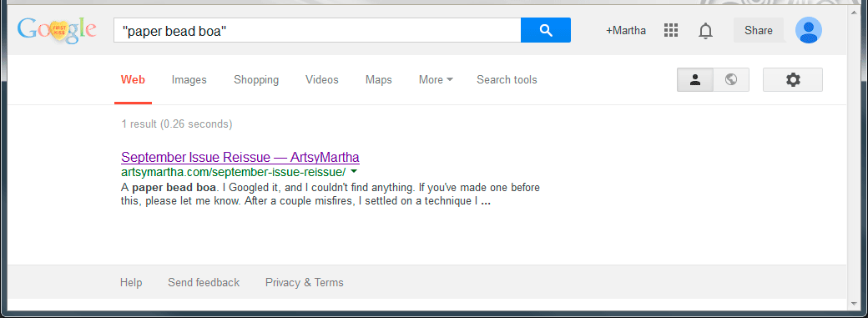Expand the More search categories menu
This screenshot has height=318, width=868.
[436, 80]
